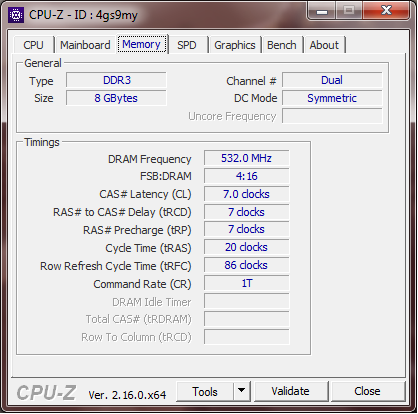Open the Graphics tab
Viewport: 418px width, 414px height.
235,45
